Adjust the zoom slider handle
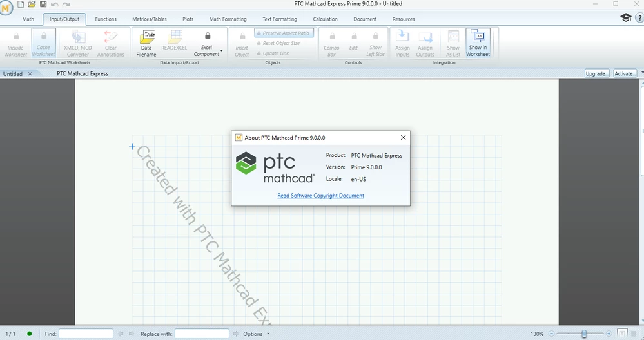 584,334
